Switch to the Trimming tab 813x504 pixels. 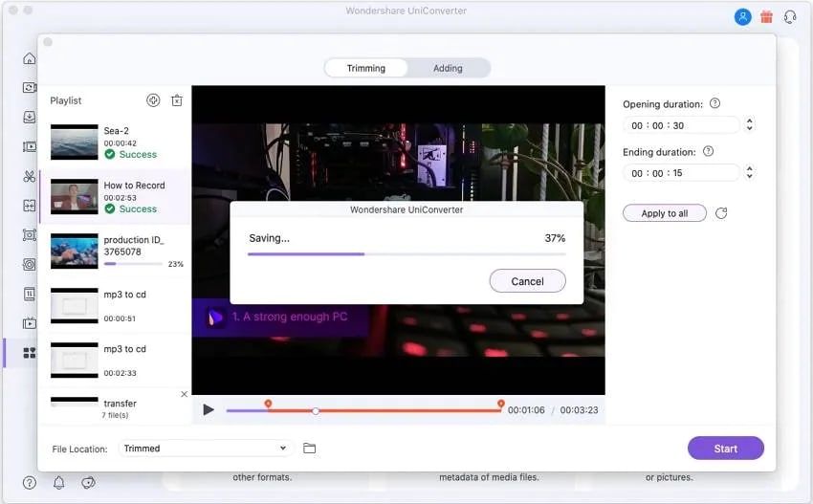366,68
